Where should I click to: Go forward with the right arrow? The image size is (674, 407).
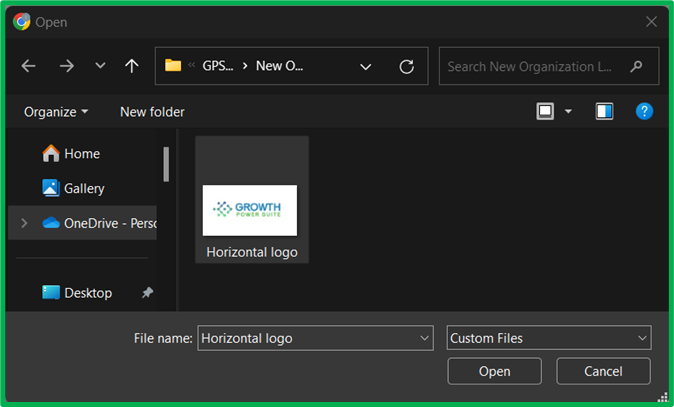pos(67,66)
